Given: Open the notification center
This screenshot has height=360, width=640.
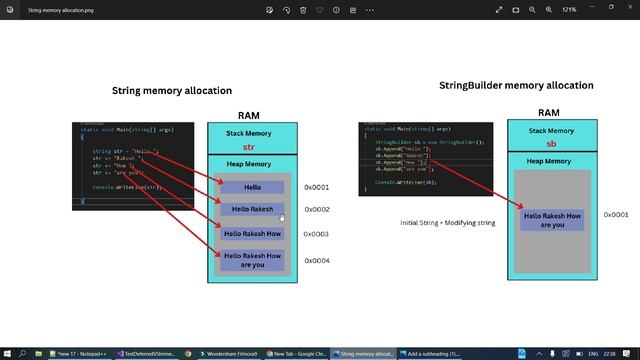Looking at the screenshot, I should click(627, 353).
